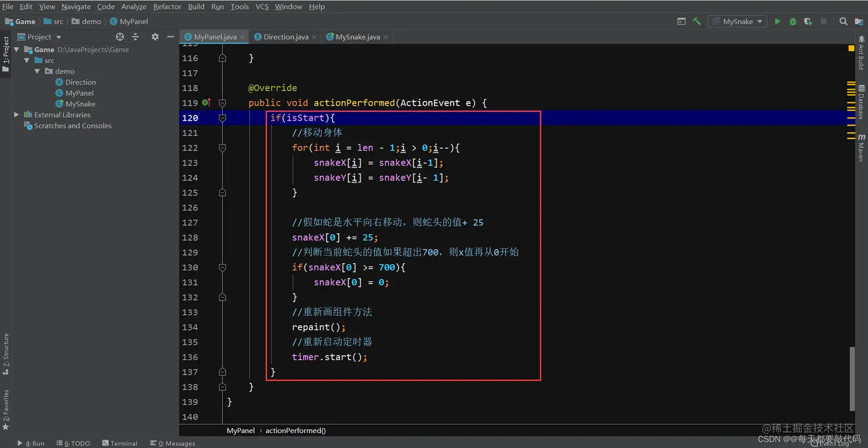Close the Direction.java tab
The height and width of the screenshot is (448, 868).
[x=314, y=37]
